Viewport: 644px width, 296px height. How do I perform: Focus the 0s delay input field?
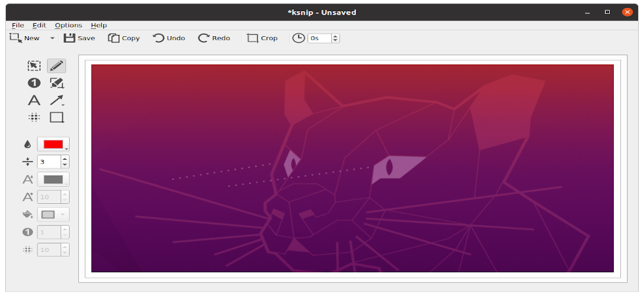coord(319,38)
